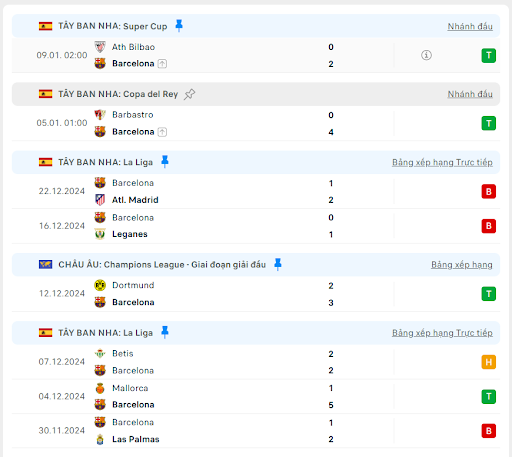Screen dimensions: 512x457
Task: Click the red B badge for Atl. Madrid match
Action: [x=488, y=192]
